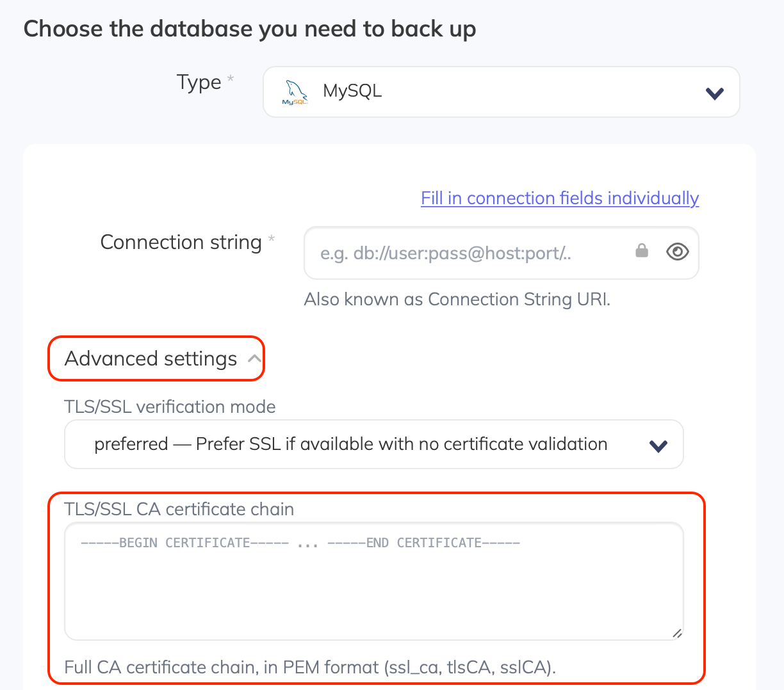Screen dimensions: 784x690
Task: Toggle connection string visibility with the eye icon
Action: [x=677, y=252]
